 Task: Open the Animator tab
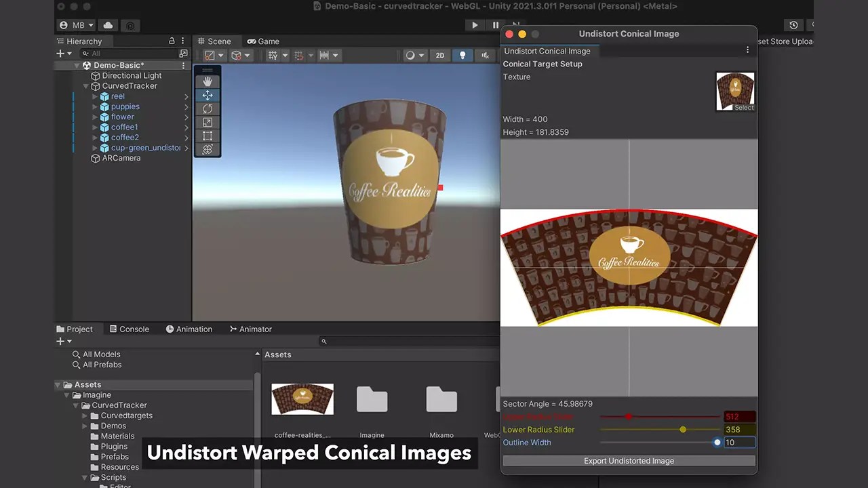coord(250,329)
